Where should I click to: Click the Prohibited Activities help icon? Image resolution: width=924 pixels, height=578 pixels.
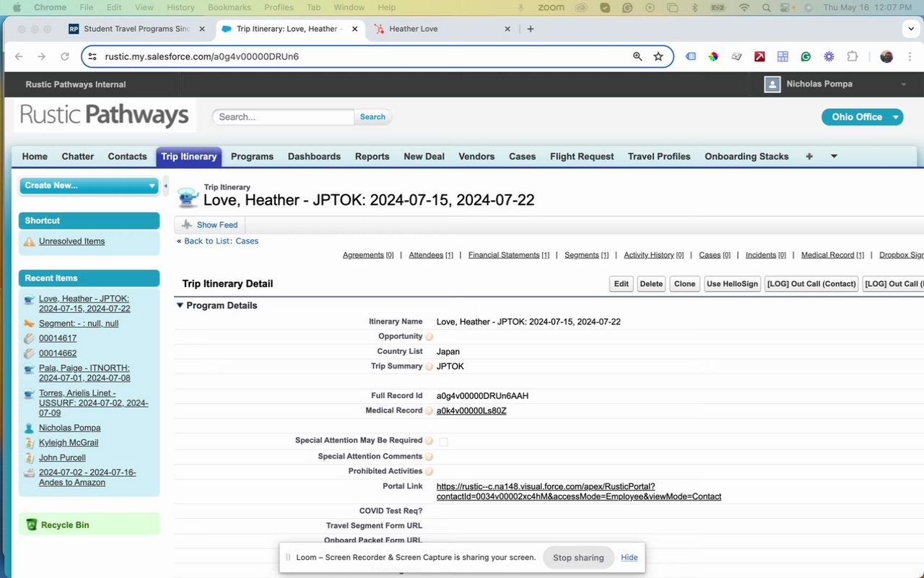coord(429,472)
